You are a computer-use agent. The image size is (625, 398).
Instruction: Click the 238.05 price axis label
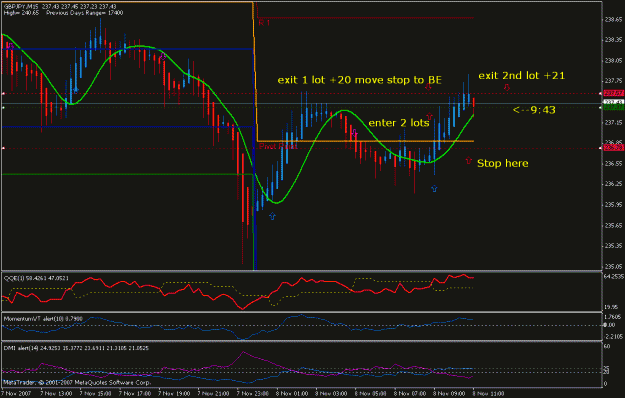pos(614,61)
